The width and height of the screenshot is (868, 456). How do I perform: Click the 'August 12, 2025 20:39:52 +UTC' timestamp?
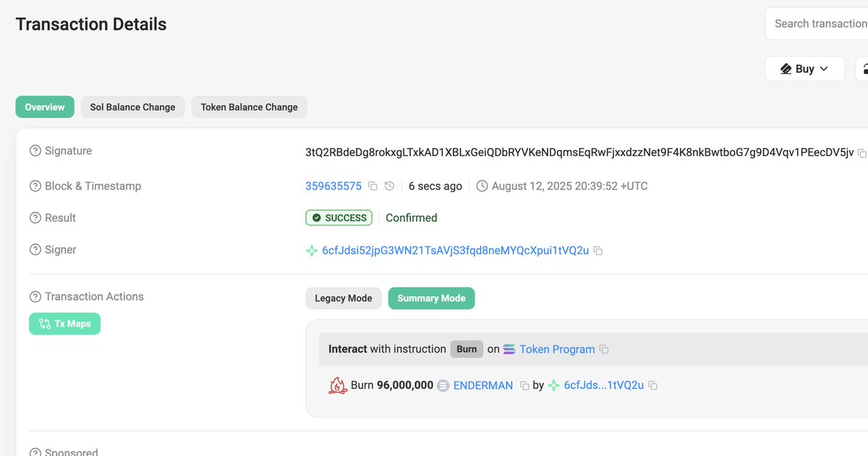click(569, 186)
